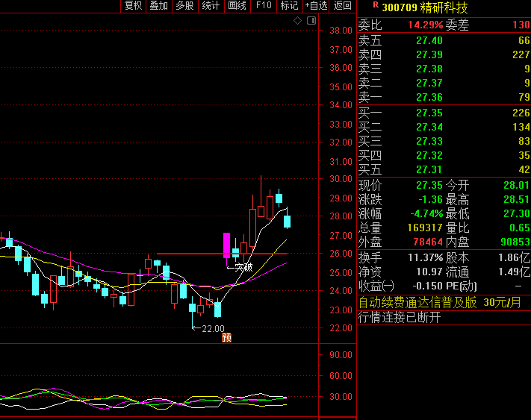Click 买一 volume 226
531x420 pixels.
[521, 113]
